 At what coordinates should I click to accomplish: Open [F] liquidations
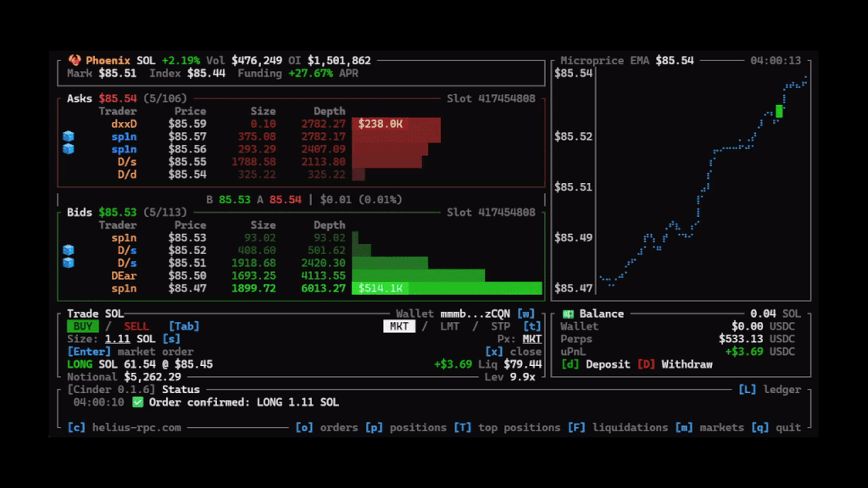(x=618, y=428)
